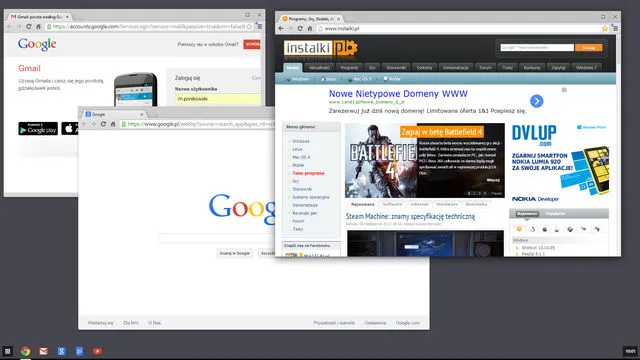Open the app launcher grid in shelf
Viewport: 640px width, 360px height.
tap(7, 351)
